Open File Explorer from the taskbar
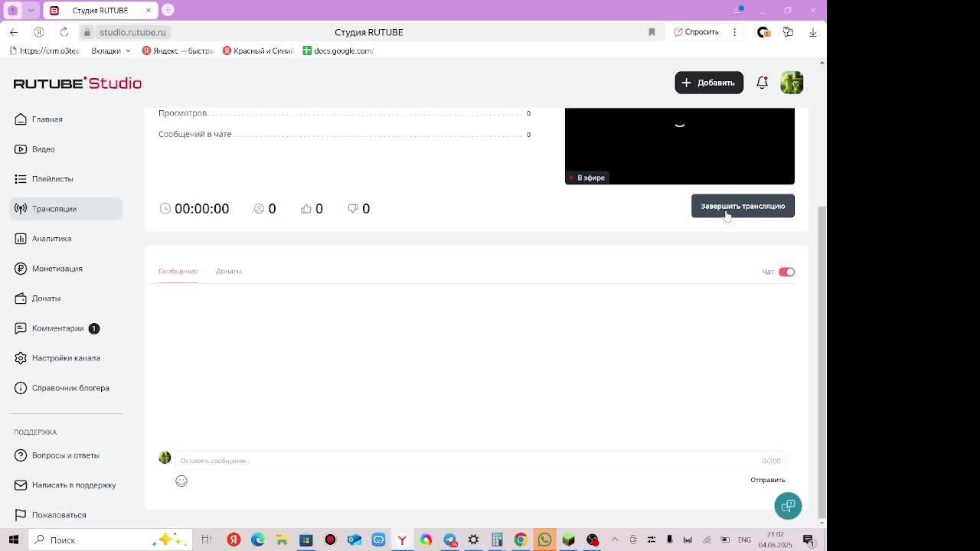The height and width of the screenshot is (551, 980). pos(282,540)
